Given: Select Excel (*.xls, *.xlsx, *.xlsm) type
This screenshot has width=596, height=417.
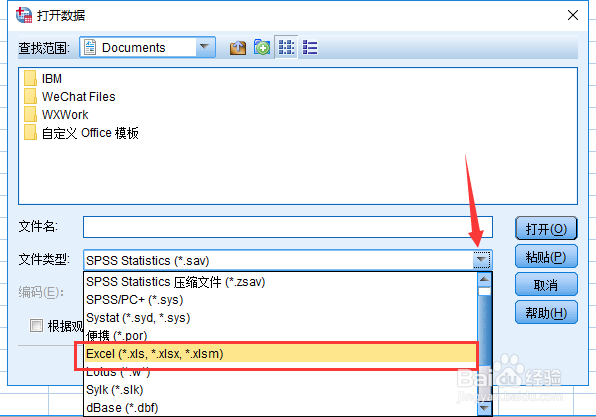Looking at the screenshot, I should pyautogui.click(x=281, y=354).
